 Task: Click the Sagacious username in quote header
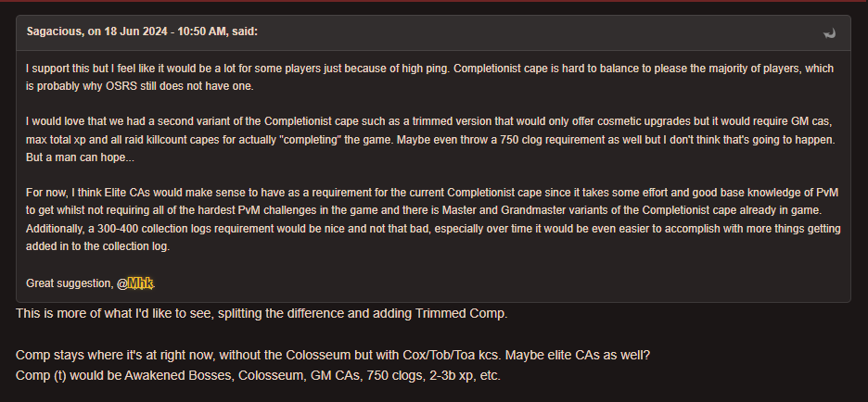(55, 31)
